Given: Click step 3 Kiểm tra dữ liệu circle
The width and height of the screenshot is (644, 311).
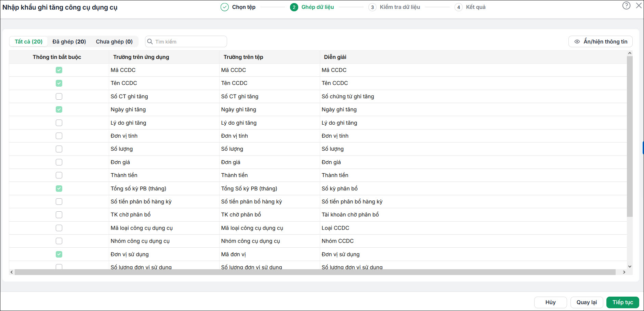Looking at the screenshot, I should [372, 7].
